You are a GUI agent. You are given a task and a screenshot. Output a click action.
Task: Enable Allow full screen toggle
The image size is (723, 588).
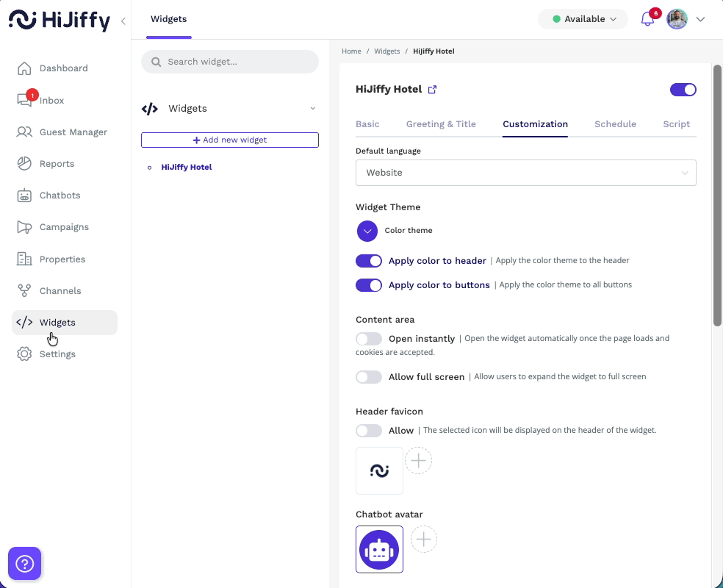pos(369,377)
